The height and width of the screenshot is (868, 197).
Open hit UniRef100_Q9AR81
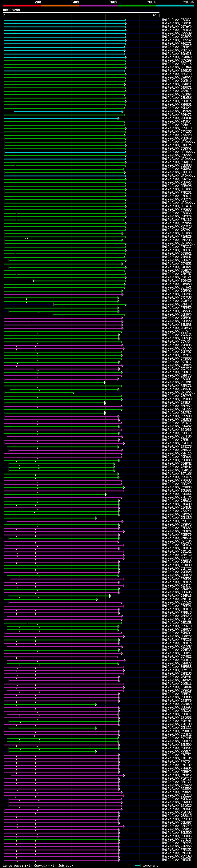click(x=177, y=23)
